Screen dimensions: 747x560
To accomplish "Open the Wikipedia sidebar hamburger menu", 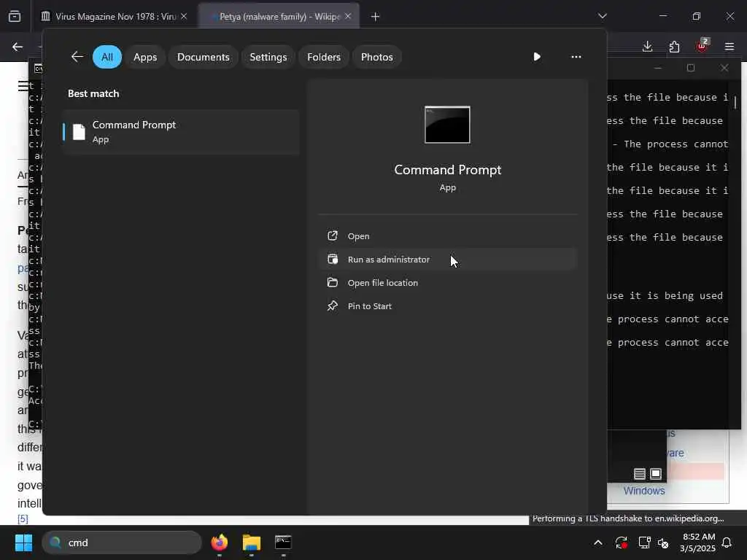I will point(23,86).
